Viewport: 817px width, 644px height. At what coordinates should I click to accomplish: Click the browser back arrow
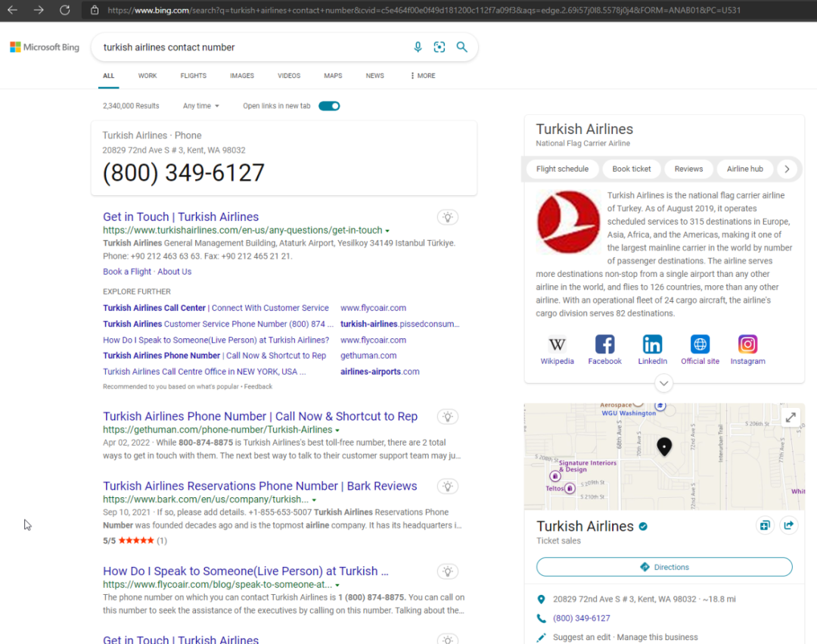(13, 10)
